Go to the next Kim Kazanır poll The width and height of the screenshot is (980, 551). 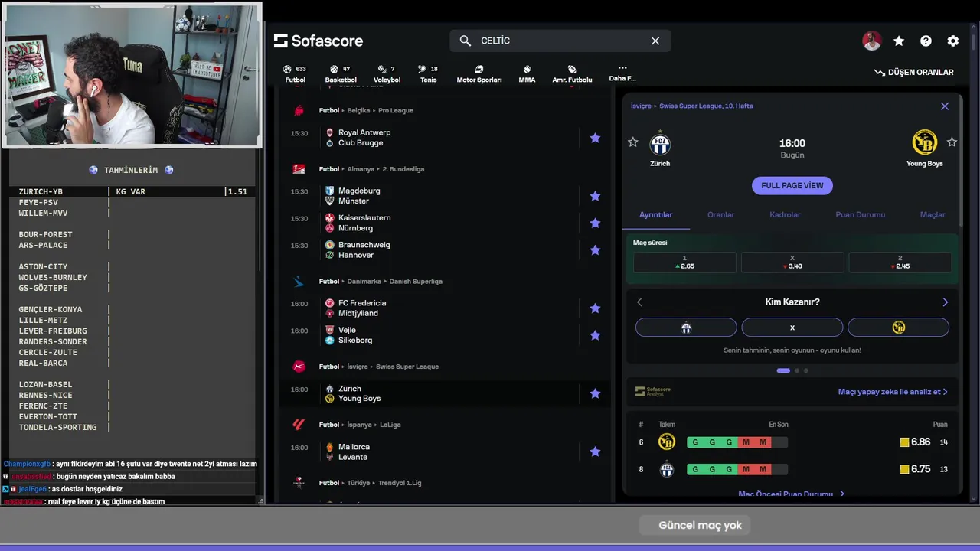click(x=945, y=302)
